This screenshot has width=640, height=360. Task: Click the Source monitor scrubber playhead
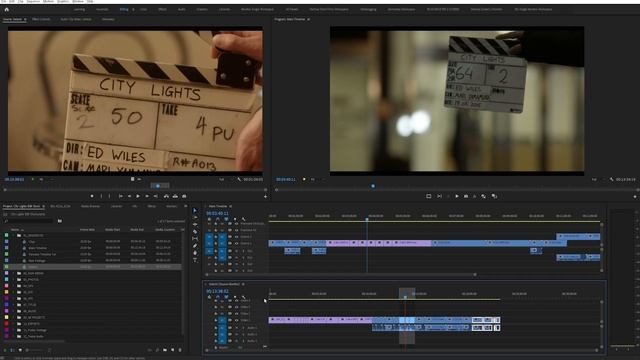click(158, 186)
